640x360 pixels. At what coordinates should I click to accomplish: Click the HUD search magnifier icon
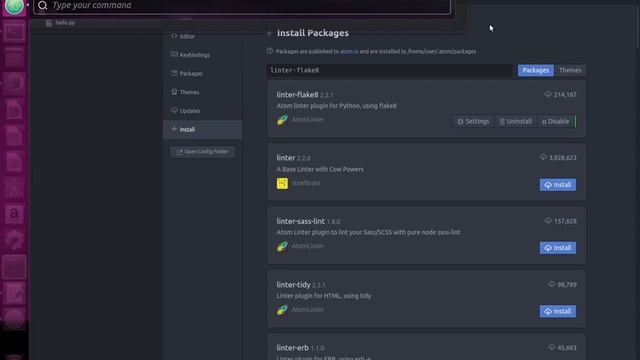(x=42, y=6)
